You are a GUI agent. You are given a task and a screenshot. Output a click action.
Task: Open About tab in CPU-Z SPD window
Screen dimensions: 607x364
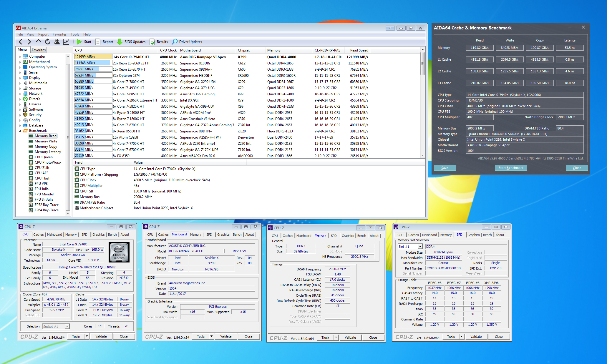coord(500,235)
